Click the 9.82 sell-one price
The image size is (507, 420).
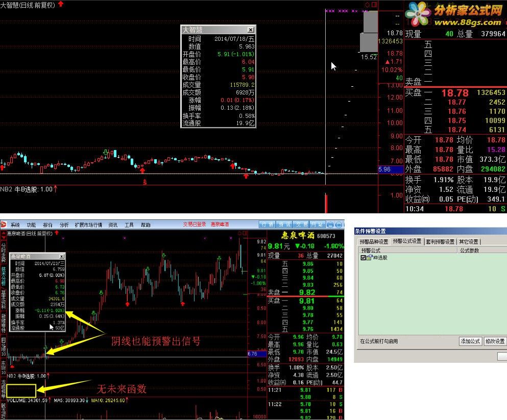click(x=307, y=292)
